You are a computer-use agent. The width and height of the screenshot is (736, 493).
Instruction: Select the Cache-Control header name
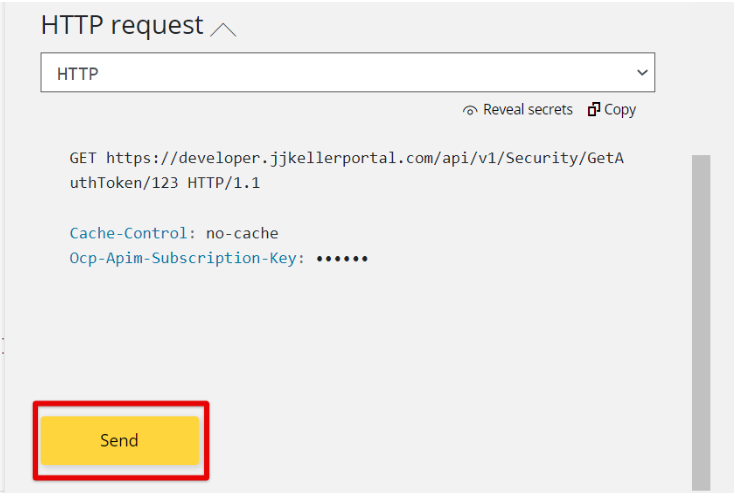pyautogui.click(x=128, y=233)
